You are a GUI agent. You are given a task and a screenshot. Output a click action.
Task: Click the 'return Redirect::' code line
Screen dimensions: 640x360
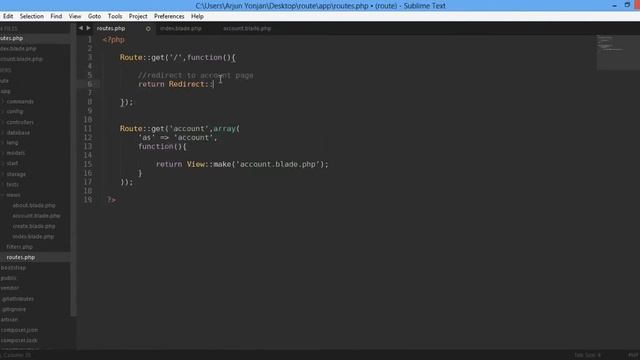point(176,84)
